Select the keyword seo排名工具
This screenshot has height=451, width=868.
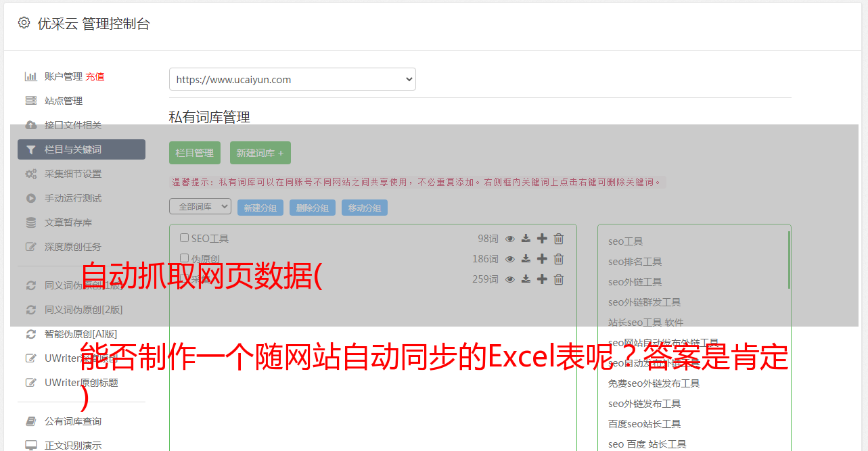[x=635, y=262]
